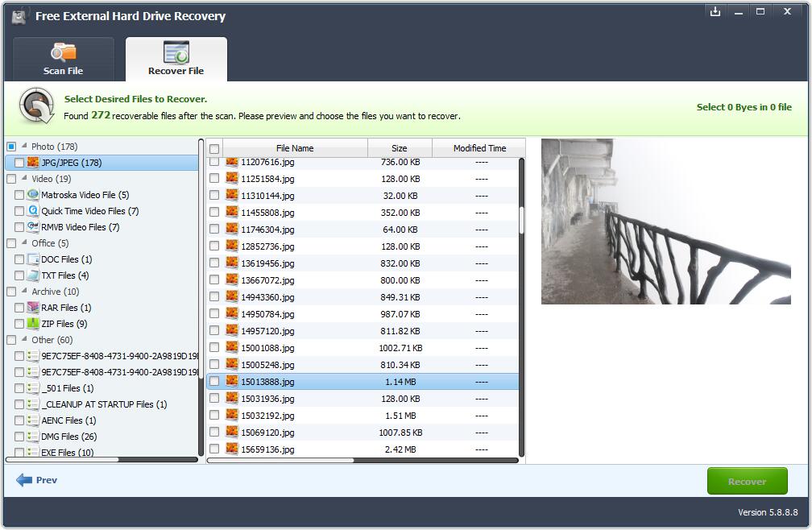Click the _501 Files icon

click(32, 388)
